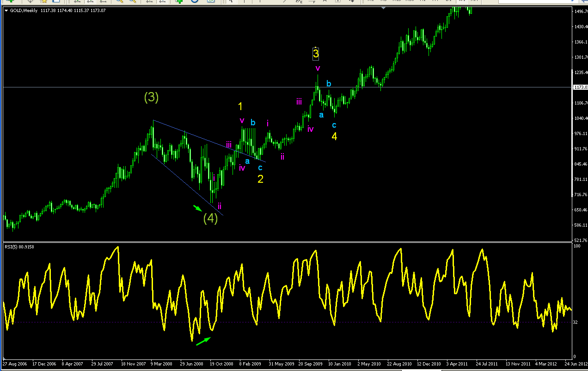The height and width of the screenshot is (371, 588).
Task: Click the chart shift triangle marker at top
Action: pos(383,8)
